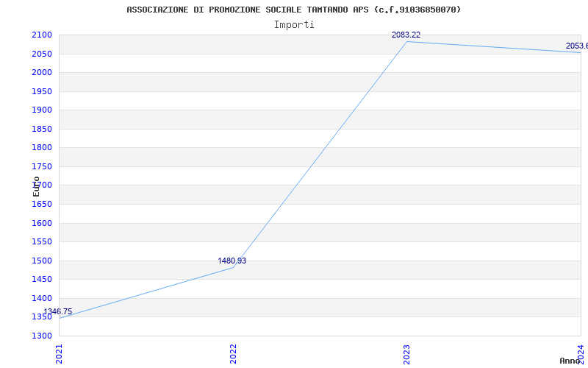Click the 1850 y-axis tick label
Screen dimensions: 588x368
point(42,129)
